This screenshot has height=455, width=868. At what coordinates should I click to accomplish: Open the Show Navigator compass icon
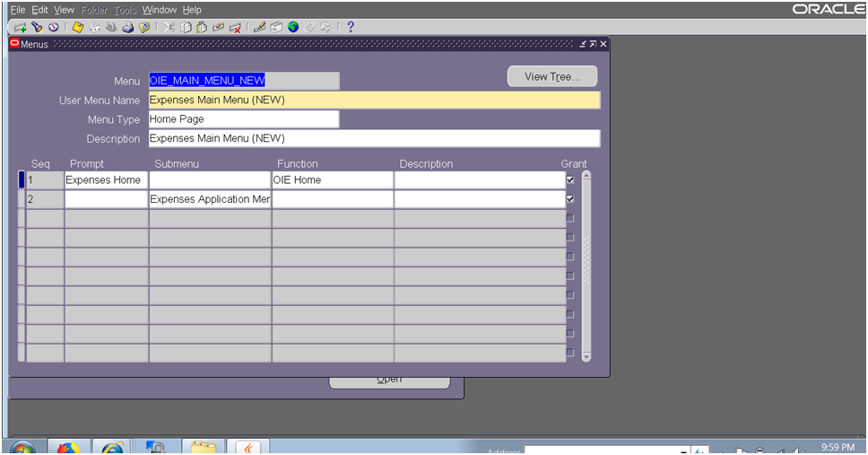[54, 27]
